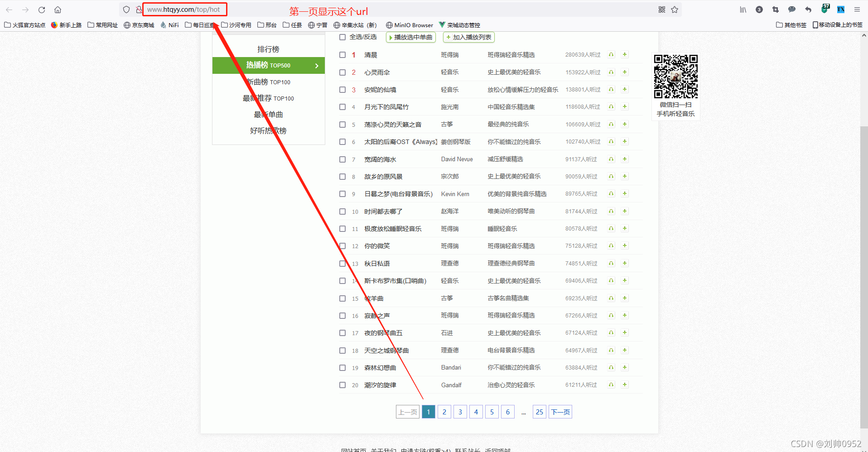Open the 任县 bookmark folder

(x=292, y=25)
